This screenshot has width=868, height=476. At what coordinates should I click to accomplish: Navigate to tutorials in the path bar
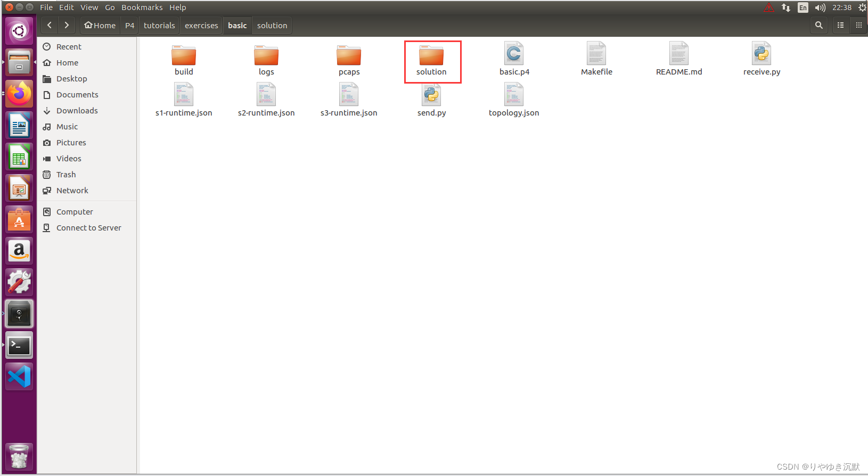click(159, 25)
